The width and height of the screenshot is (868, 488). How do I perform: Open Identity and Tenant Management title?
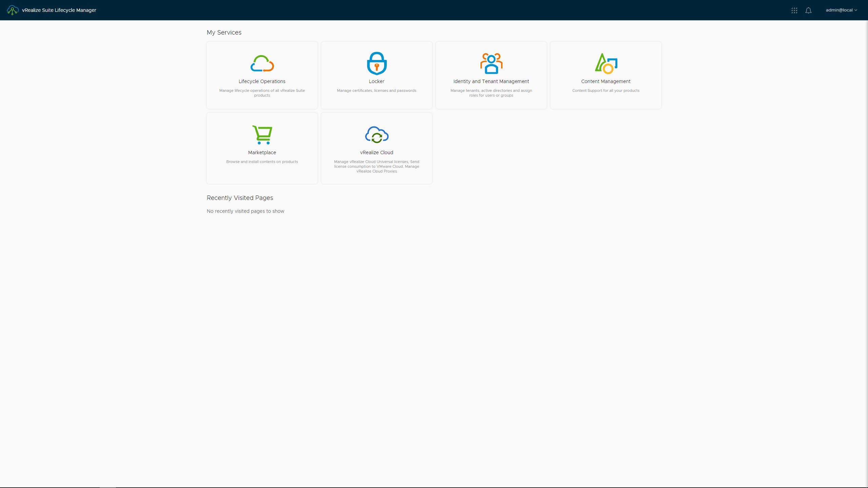coord(491,81)
